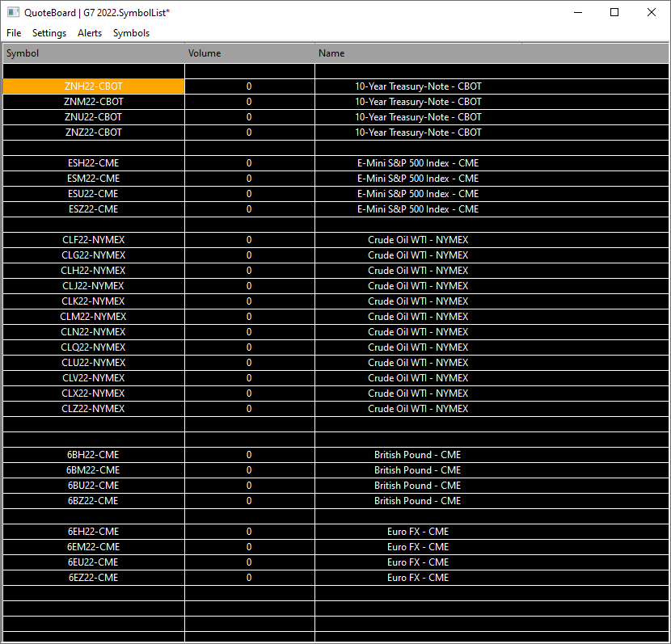Close the QuoteBoard window
Image resolution: width=671 pixels, height=644 pixels.
pyautogui.click(x=652, y=12)
